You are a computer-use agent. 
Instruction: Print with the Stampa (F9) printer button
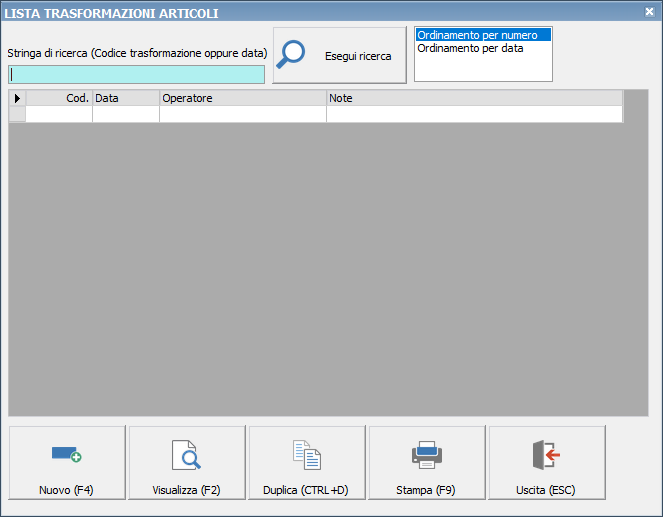click(x=427, y=464)
